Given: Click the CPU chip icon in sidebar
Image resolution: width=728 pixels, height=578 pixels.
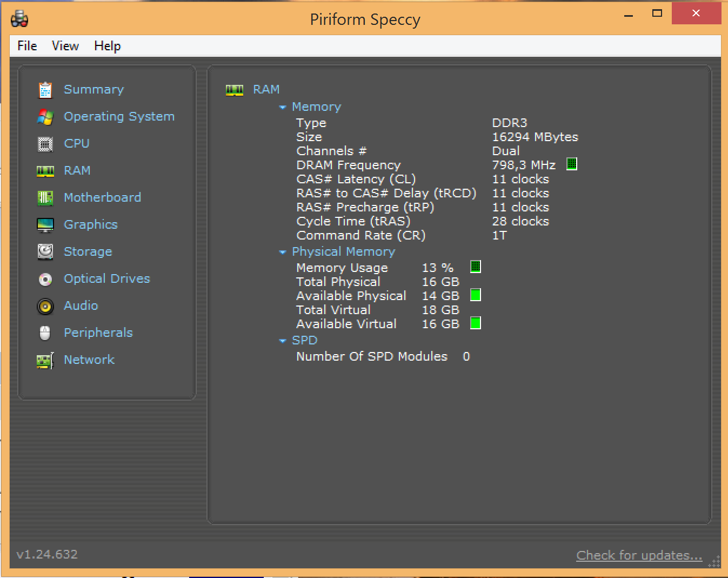Looking at the screenshot, I should 45,144.
